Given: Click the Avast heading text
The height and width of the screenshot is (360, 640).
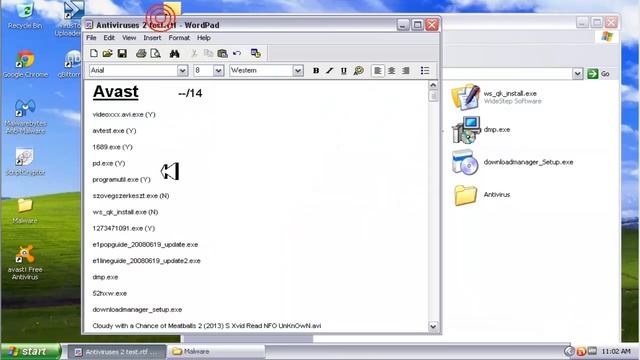Looking at the screenshot, I should pyautogui.click(x=116, y=91).
